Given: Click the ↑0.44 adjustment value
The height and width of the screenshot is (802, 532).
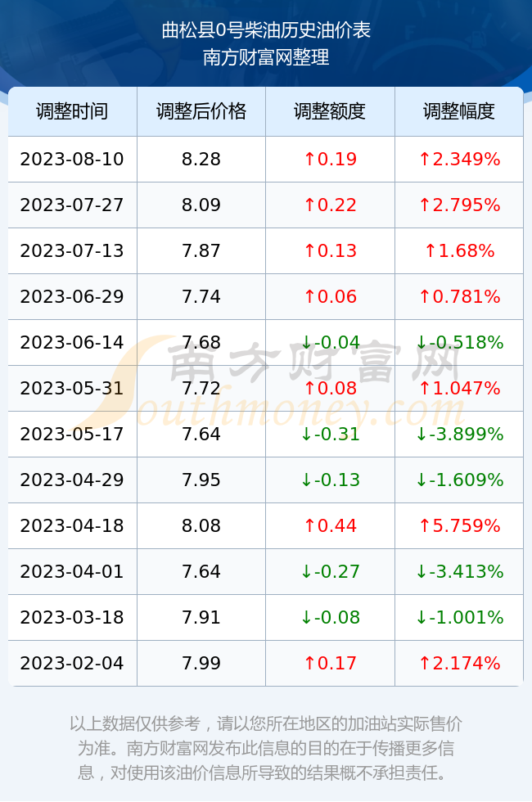Looking at the screenshot, I should (330, 525).
